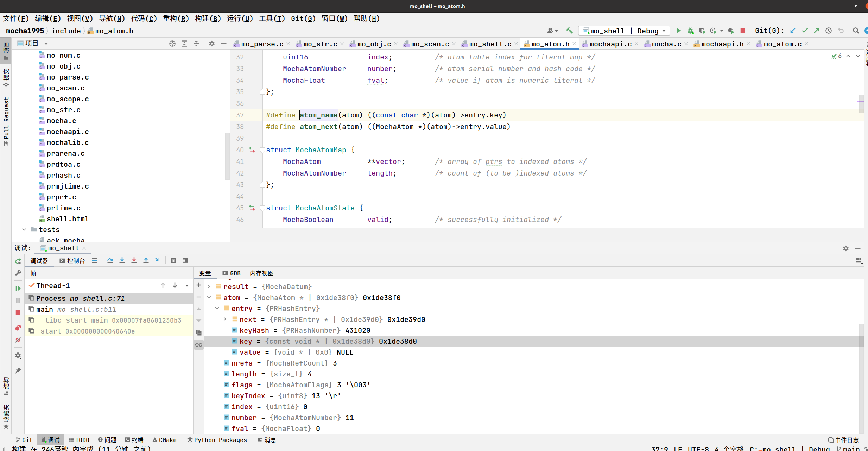Toggle the favorites sidebar tool window
The image size is (868, 451).
coord(6,417)
